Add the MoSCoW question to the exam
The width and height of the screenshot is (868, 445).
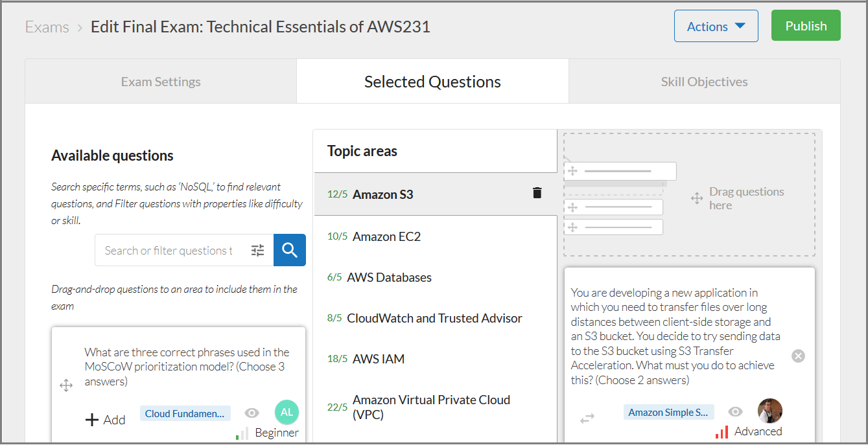pyautogui.click(x=106, y=420)
